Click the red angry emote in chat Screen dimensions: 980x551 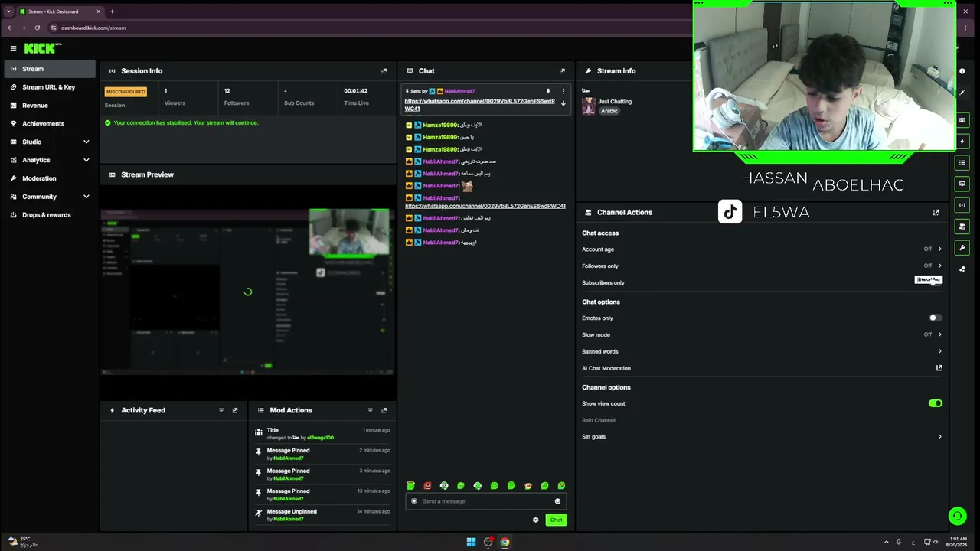pyautogui.click(x=427, y=486)
